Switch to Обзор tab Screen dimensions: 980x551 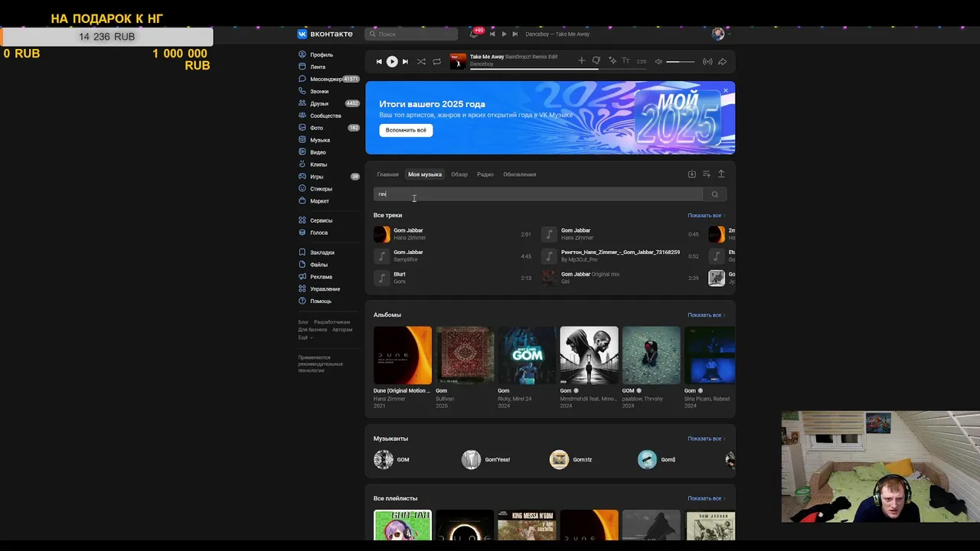459,174
